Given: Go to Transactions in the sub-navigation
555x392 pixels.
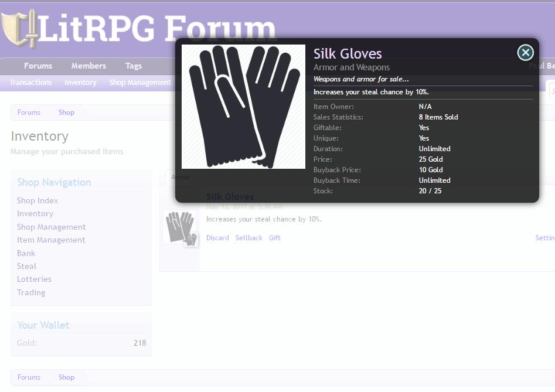Looking at the screenshot, I should point(30,83).
